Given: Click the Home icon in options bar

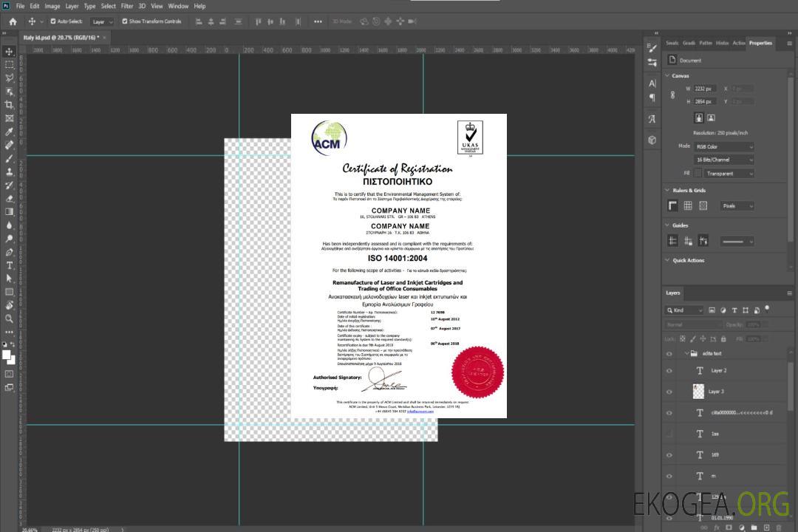Looking at the screenshot, I should click(x=13, y=21).
